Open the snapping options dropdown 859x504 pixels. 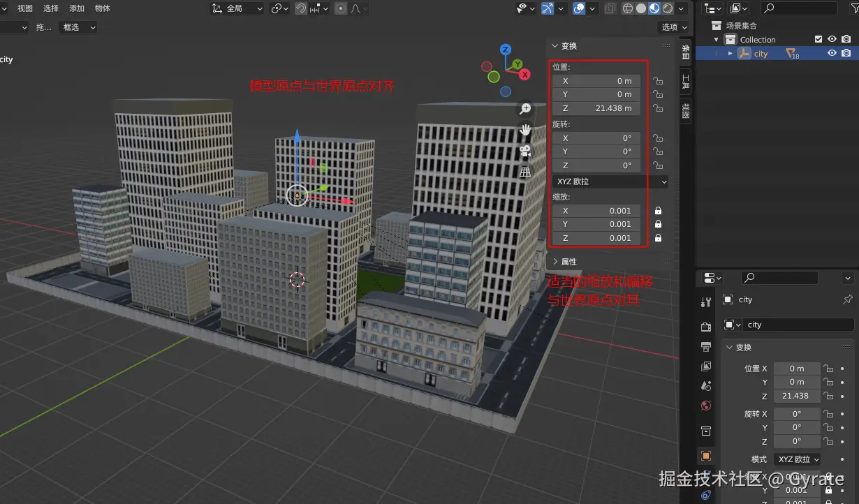point(319,8)
